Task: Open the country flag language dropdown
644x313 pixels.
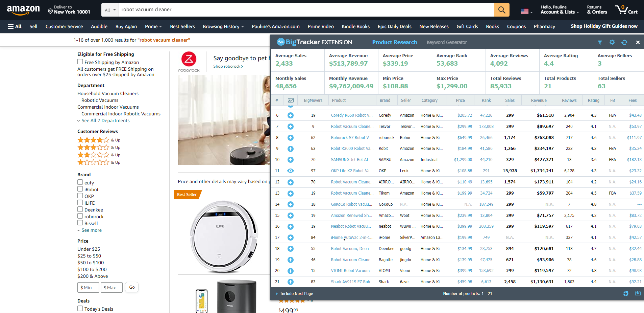Action: pos(526,12)
